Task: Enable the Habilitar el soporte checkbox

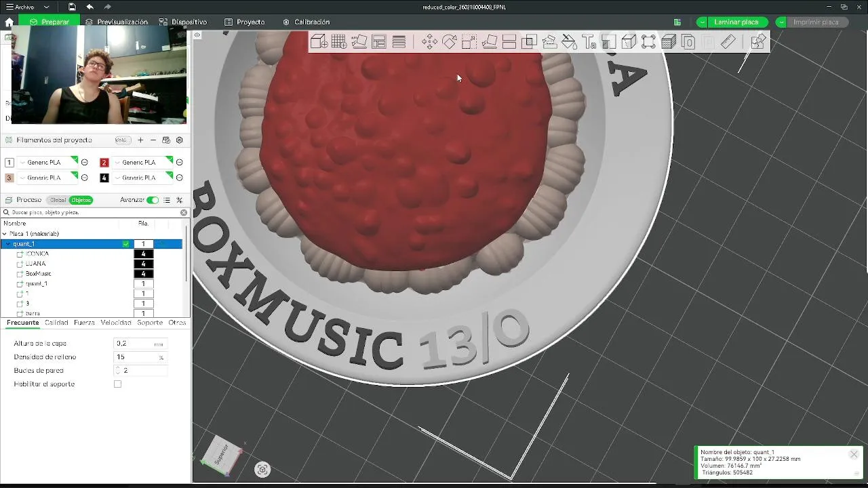Action: pyautogui.click(x=117, y=384)
